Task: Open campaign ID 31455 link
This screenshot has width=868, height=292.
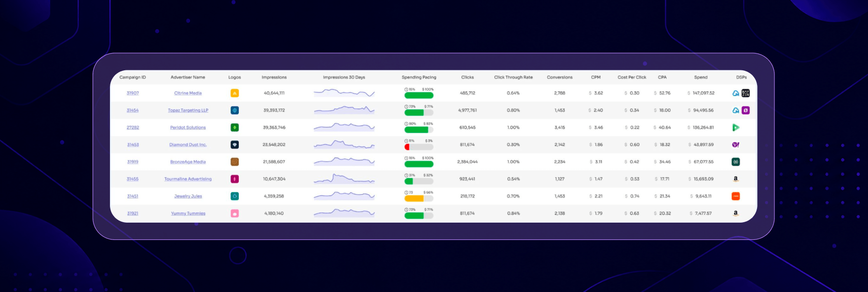Action: point(133,179)
